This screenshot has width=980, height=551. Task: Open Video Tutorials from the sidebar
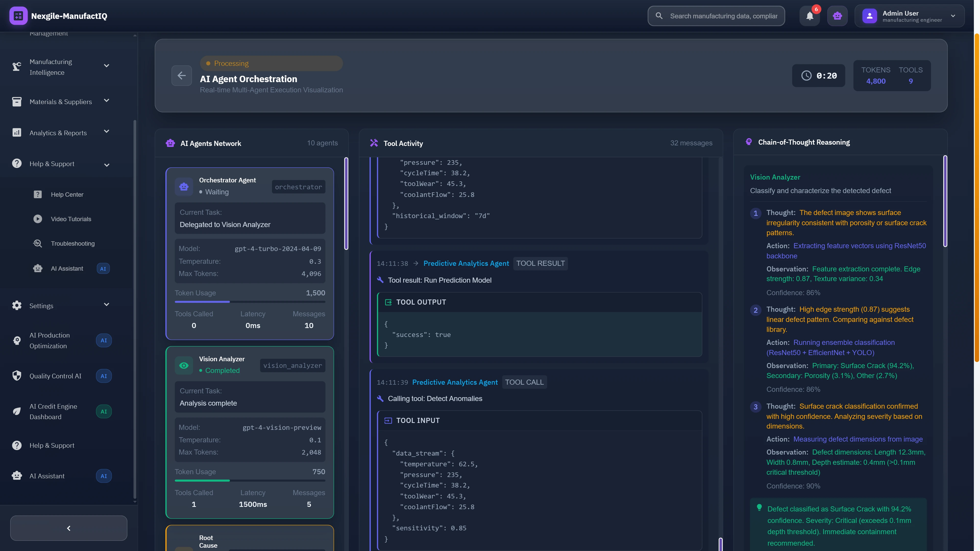(x=71, y=219)
